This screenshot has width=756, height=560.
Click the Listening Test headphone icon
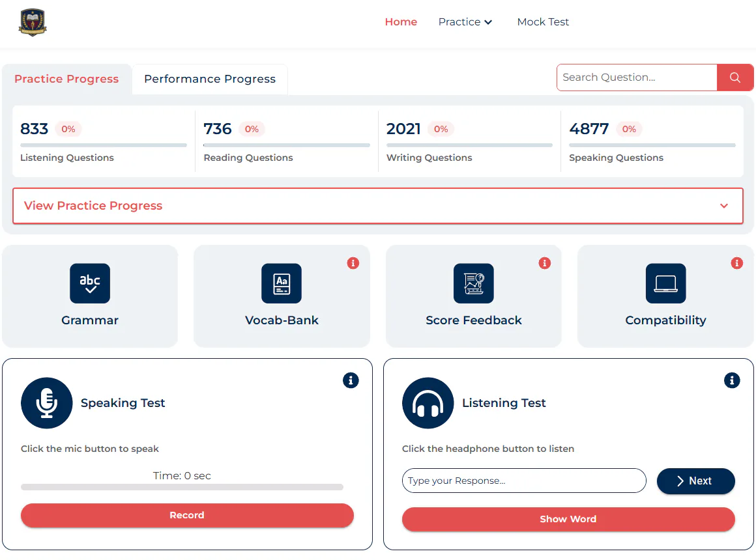click(x=428, y=403)
